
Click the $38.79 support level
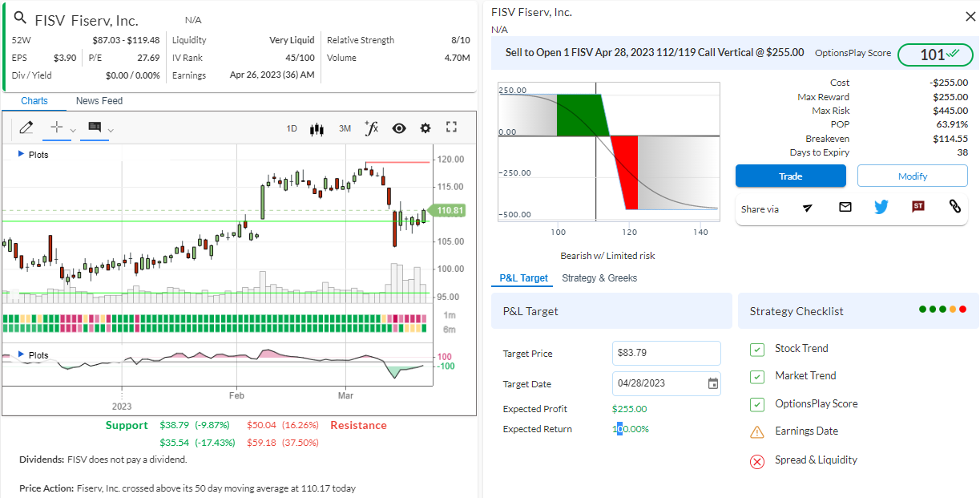175,425
